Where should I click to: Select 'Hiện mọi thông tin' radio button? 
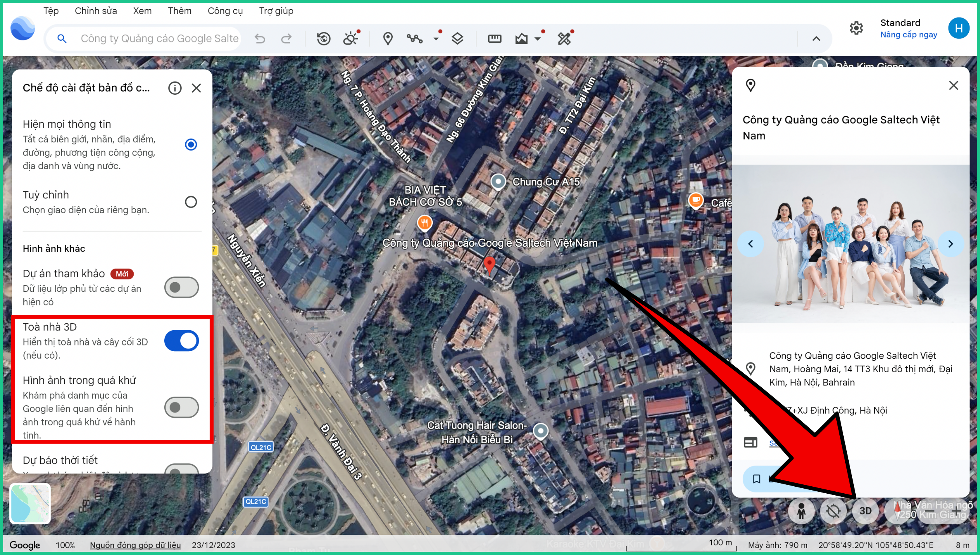tap(191, 145)
